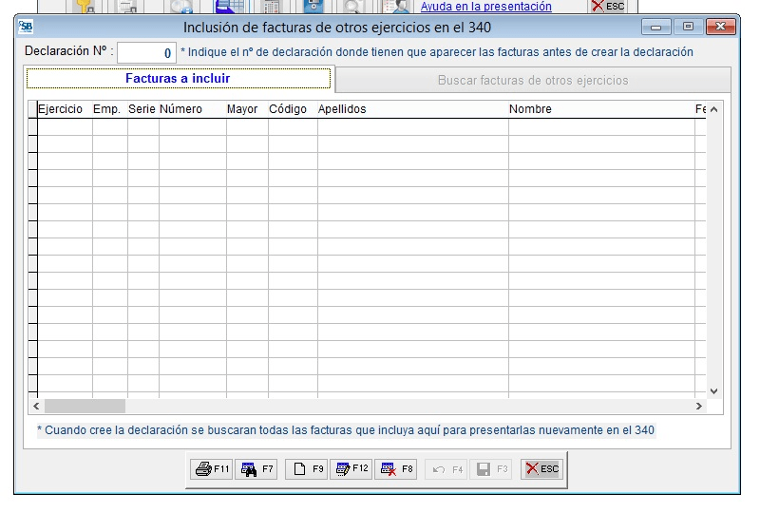Image resolution: width=779 pixels, height=532 pixels.
Task: Open the 'Ayuda en la presentación' link
Action: pyautogui.click(x=485, y=7)
